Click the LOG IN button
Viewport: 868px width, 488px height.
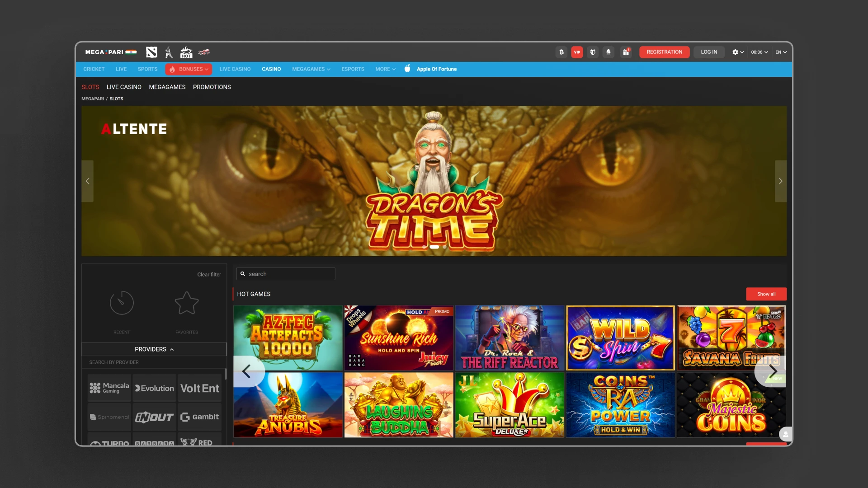(709, 52)
